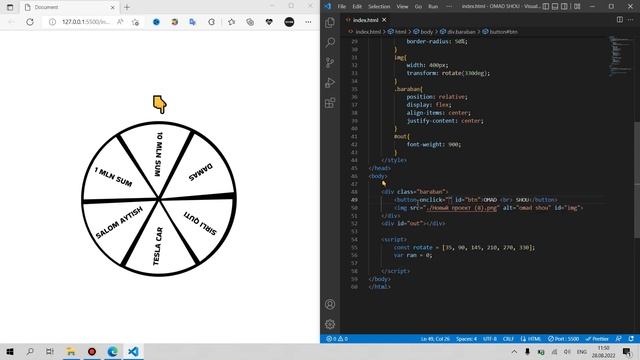Open the Go menu

(418, 7)
